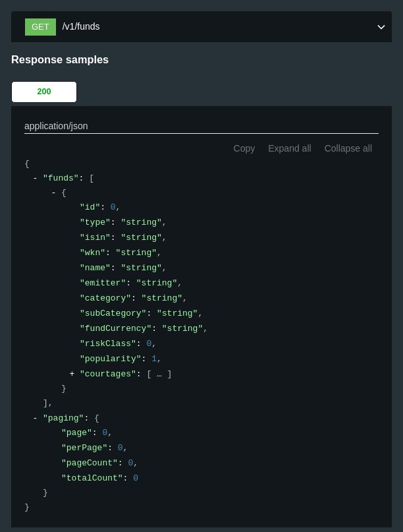The height and width of the screenshot is (532, 403).
Task: Collapse the first funds object
Action: [53, 193]
